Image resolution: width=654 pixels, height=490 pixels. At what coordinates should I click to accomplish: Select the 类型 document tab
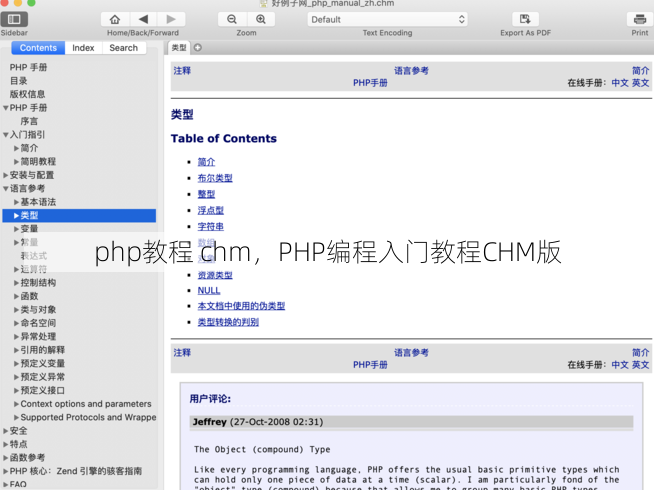pyautogui.click(x=179, y=48)
